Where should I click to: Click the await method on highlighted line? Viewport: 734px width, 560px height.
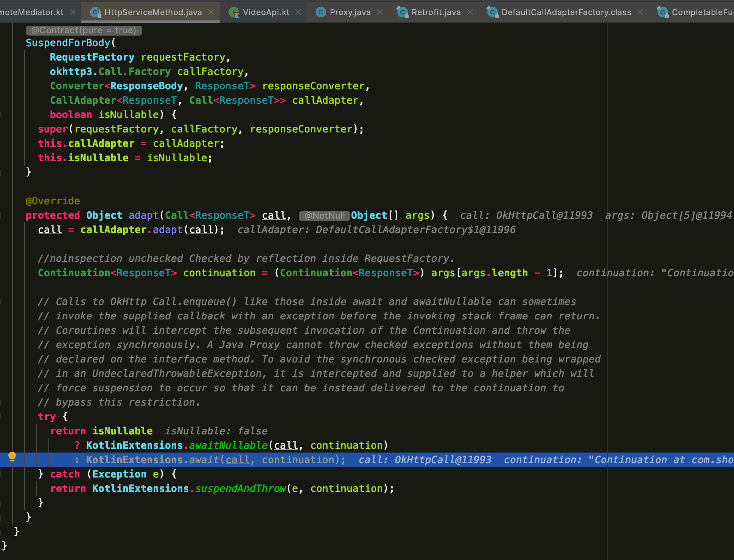(x=204, y=460)
